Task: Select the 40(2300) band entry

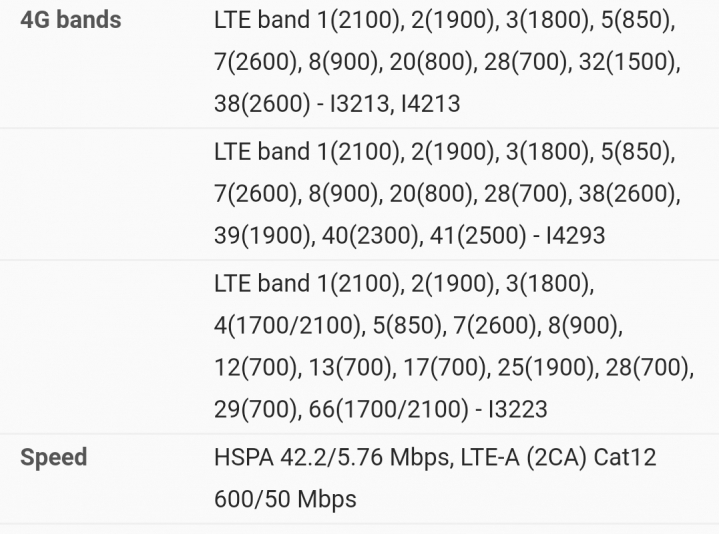Action: click(371, 235)
